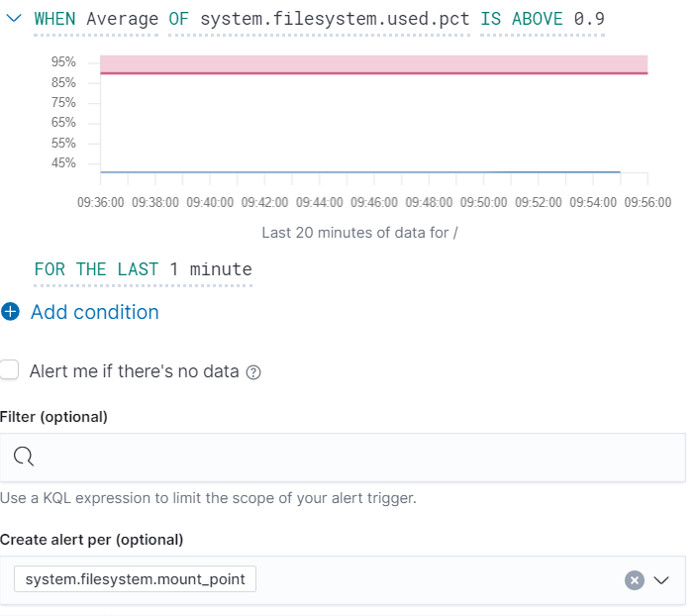
Task: Click the 95% y-axis label
Action: 63,61
